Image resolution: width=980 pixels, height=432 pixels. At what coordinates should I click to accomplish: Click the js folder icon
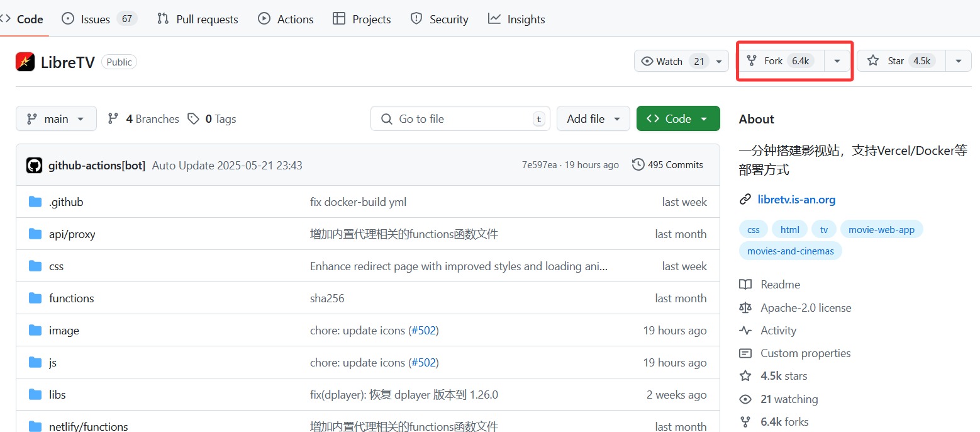click(35, 363)
